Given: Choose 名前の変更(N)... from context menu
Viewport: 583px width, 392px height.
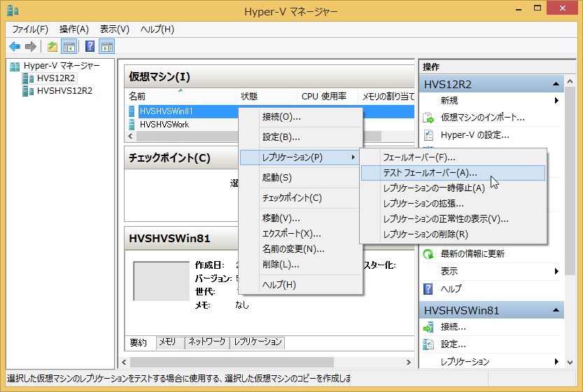Looking at the screenshot, I should 301,248.
